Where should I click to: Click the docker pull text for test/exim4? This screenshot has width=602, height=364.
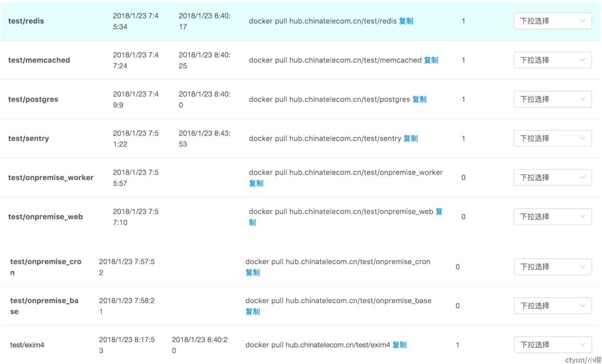click(318, 345)
